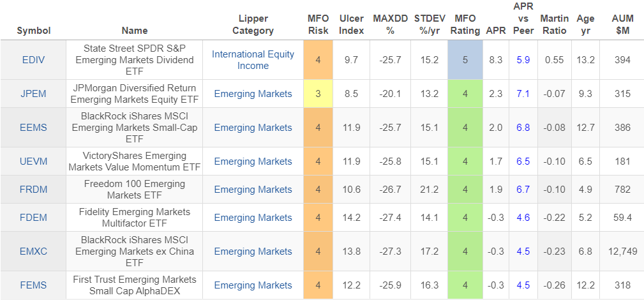Open the EEMS symbol link

pyautogui.click(x=33, y=128)
